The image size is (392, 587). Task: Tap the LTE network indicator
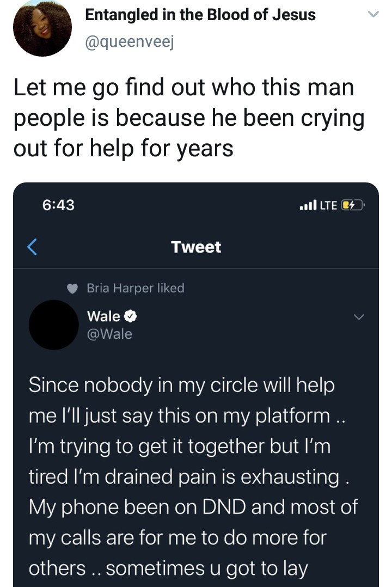tap(328, 205)
